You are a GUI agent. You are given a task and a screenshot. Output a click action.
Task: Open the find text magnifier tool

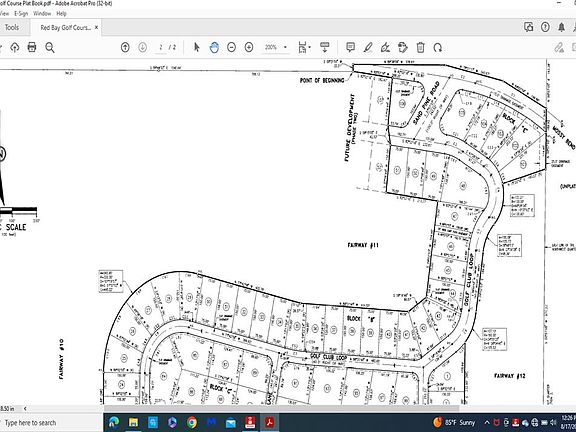50,47
